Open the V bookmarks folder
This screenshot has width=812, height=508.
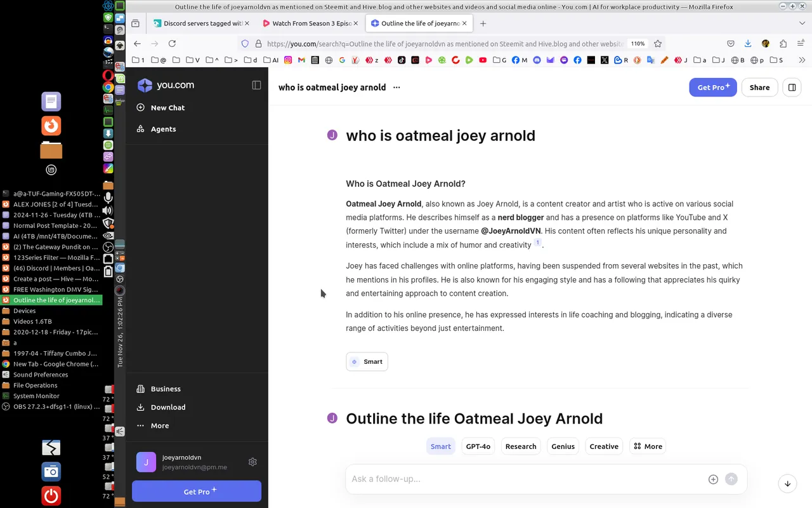coord(193,60)
